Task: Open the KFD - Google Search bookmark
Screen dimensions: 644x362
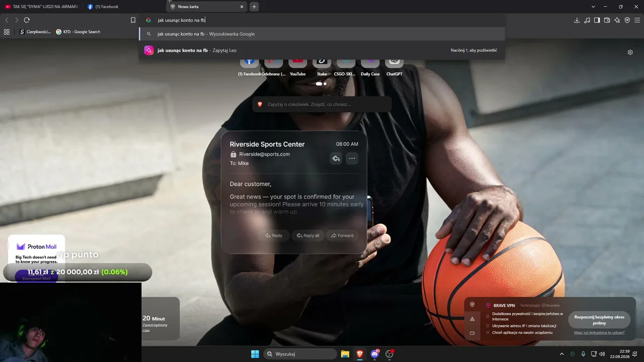Action: pos(78,32)
